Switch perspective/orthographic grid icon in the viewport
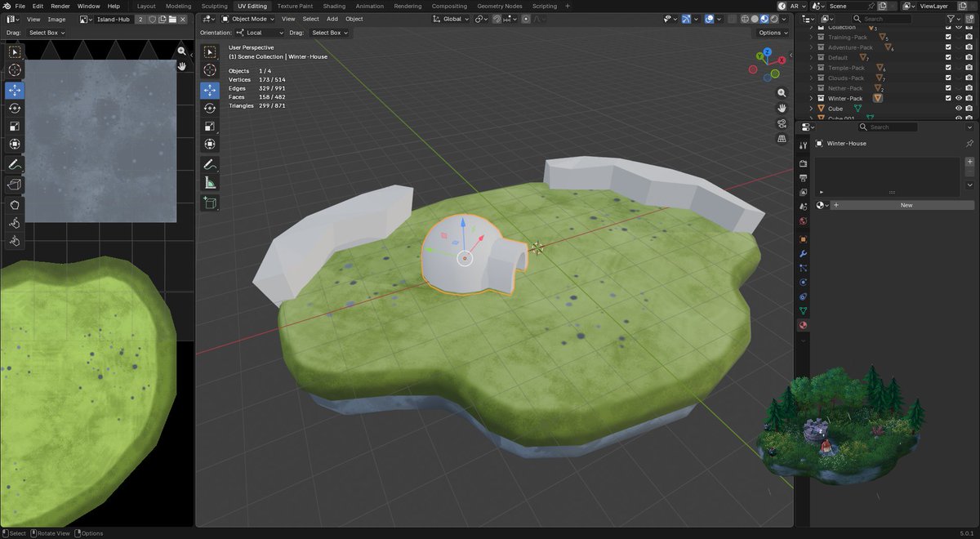This screenshot has width=980, height=539. [x=782, y=139]
